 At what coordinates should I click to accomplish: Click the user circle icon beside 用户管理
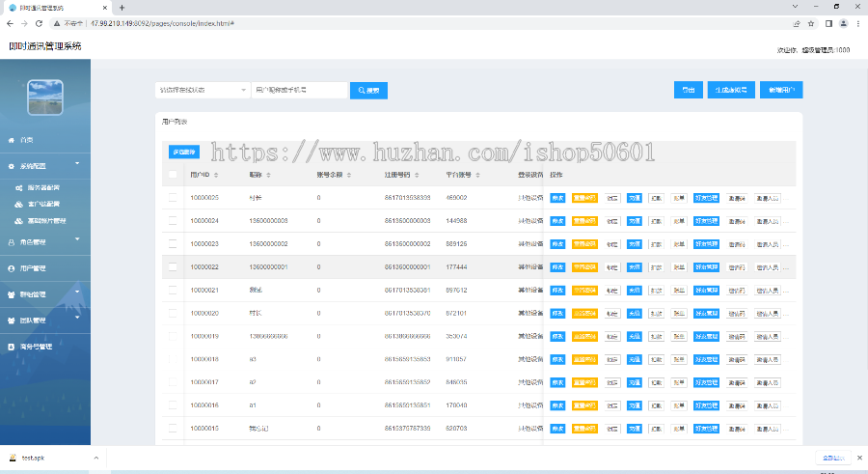[11, 268]
